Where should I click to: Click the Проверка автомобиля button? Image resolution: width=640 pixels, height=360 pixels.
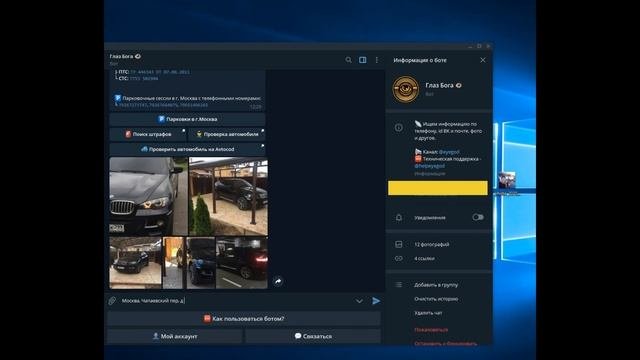point(227,134)
